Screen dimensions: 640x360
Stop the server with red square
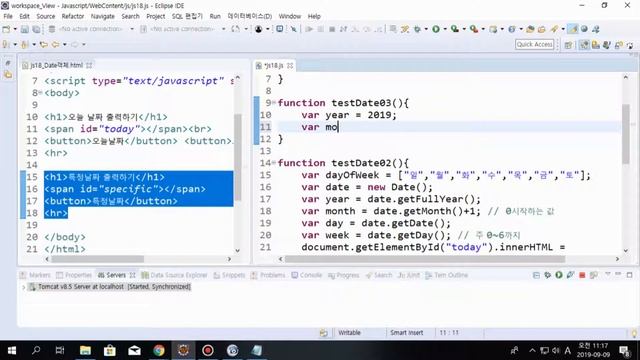(x=582, y=275)
